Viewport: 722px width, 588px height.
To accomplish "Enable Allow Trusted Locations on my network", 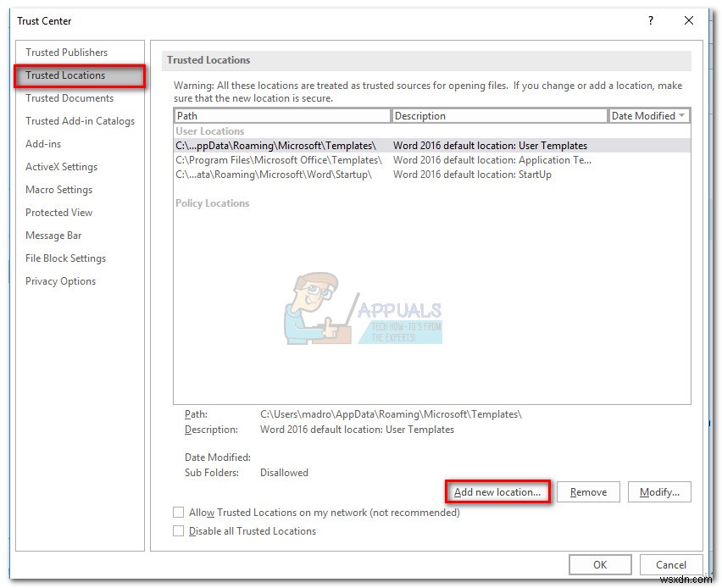I will click(178, 513).
